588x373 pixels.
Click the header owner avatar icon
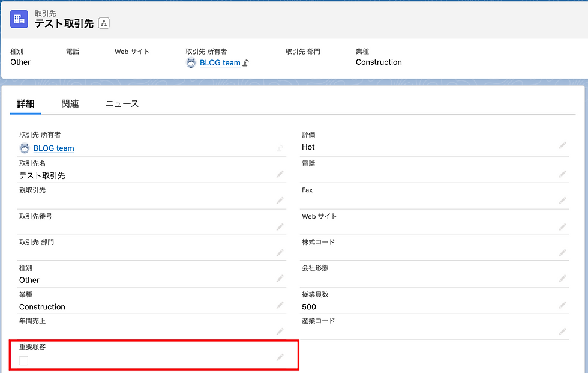(191, 63)
